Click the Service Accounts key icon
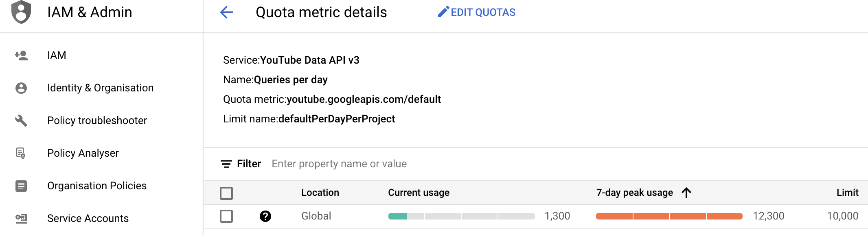The height and width of the screenshot is (235, 868). click(x=21, y=218)
